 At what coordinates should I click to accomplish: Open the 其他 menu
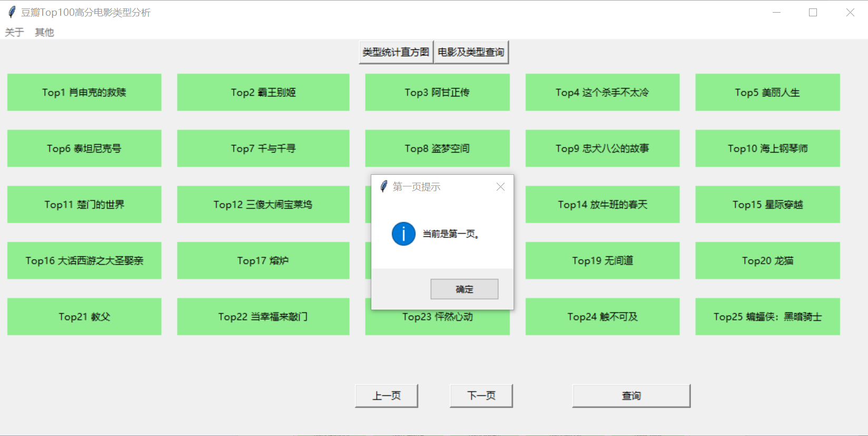tap(44, 32)
